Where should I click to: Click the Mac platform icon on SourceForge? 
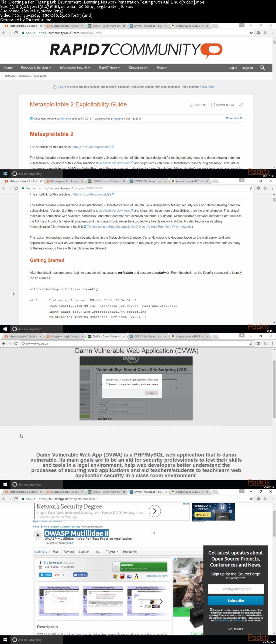[x=129, y=577]
